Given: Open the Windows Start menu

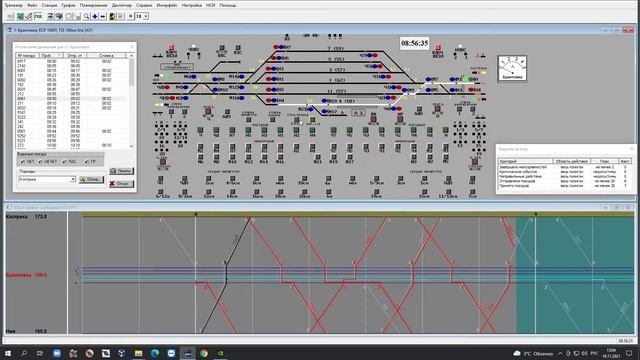Looking at the screenshot, I should 8,353.
